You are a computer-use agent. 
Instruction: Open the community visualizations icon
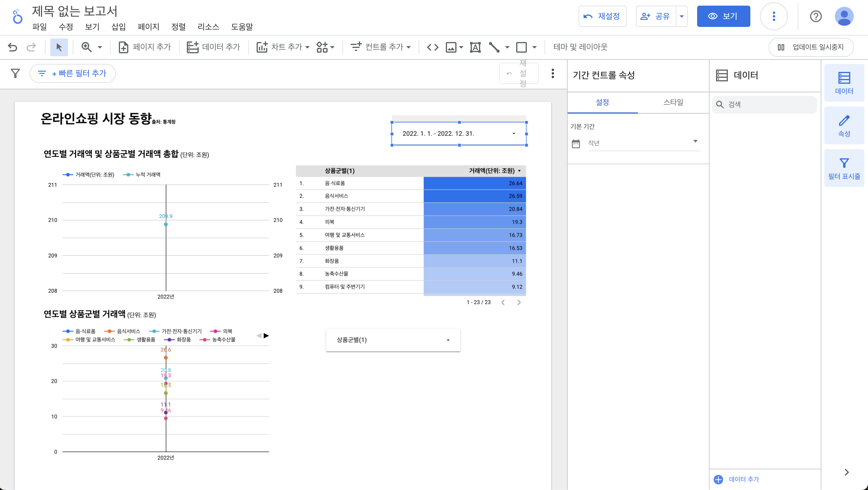pyautogui.click(x=322, y=47)
